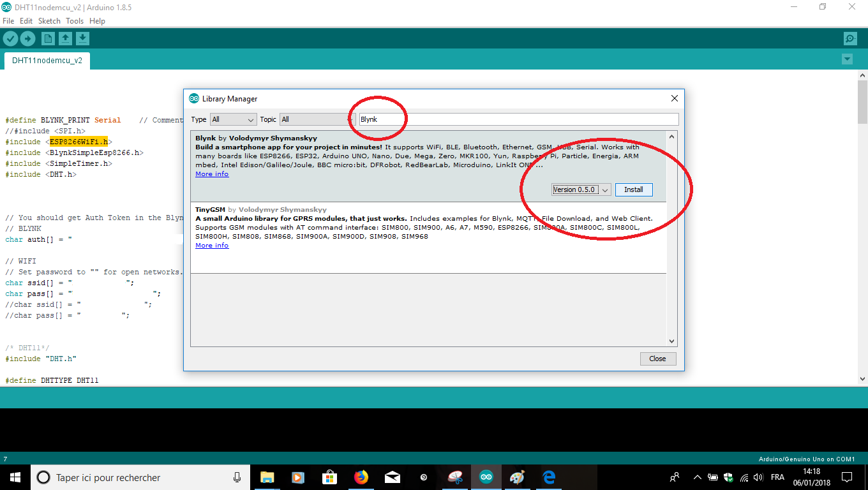The height and width of the screenshot is (490, 868).
Task: Open the Serial Monitor magnifier icon
Action: (x=850, y=39)
